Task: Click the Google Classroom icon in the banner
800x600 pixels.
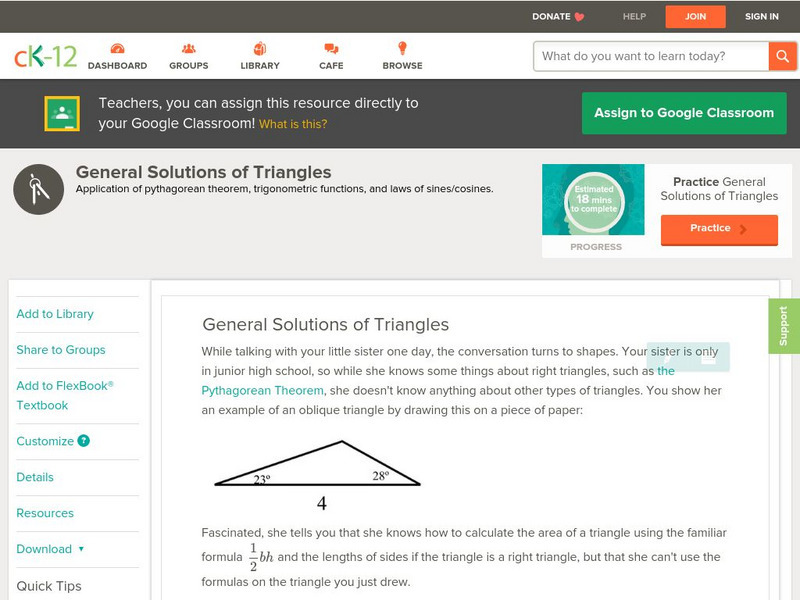Action: click(63, 112)
